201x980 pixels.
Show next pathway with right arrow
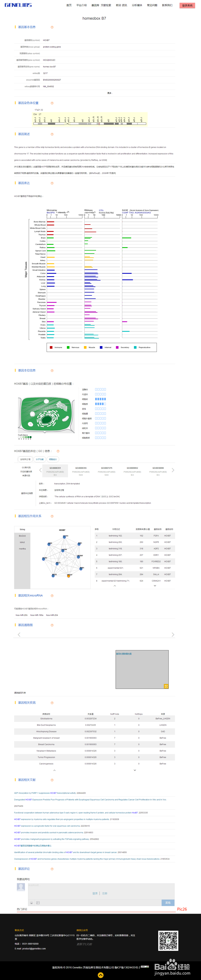173,635
